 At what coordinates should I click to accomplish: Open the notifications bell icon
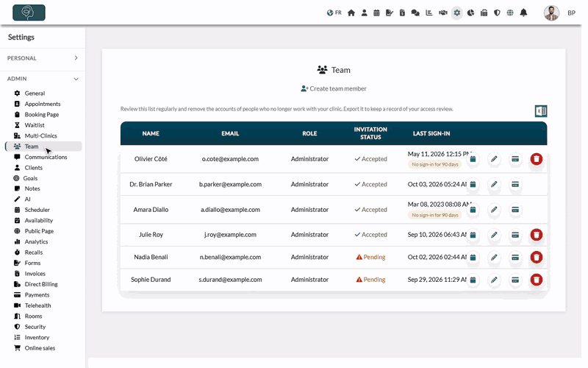pyautogui.click(x=523, y=13)
